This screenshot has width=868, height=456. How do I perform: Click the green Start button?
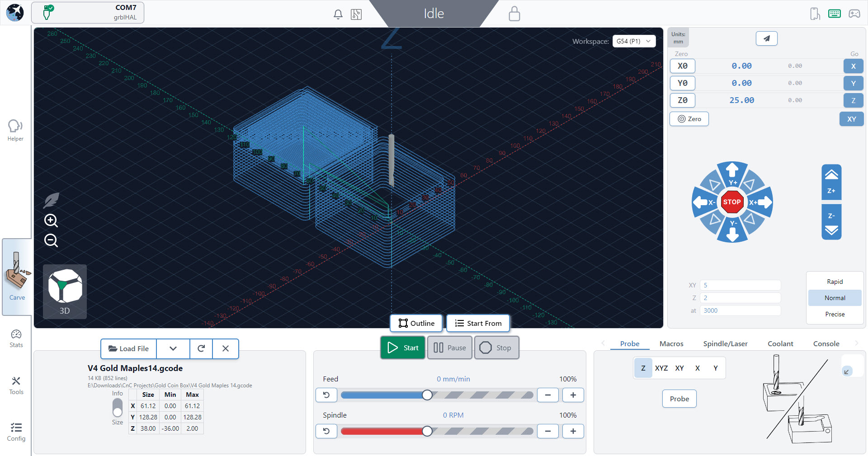point(403,348)
